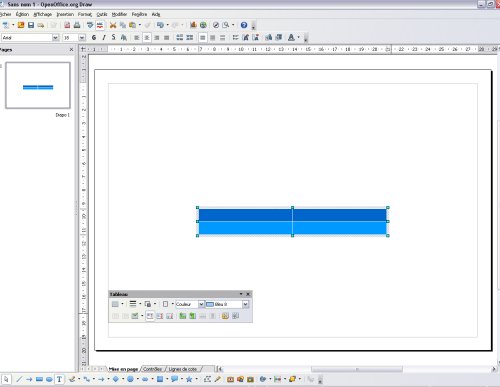Select the Selection arrow tool
The width and height of the screenshot is (500, 387).
point(6,379)
